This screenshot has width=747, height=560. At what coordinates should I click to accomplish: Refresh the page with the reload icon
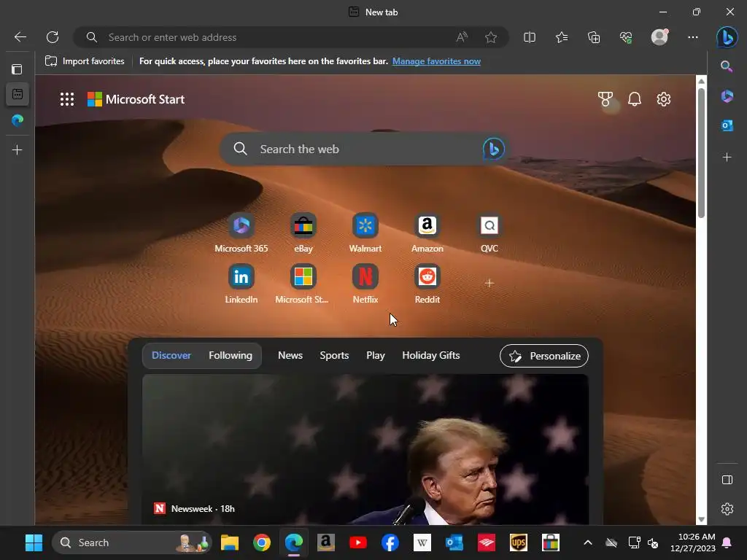(x=53, y=37)
